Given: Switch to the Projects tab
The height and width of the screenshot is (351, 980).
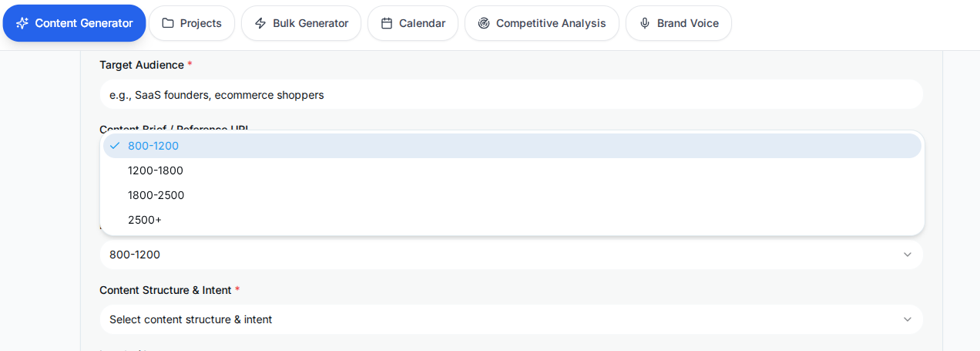Looking at the screenshot, I should click(192, 23).
